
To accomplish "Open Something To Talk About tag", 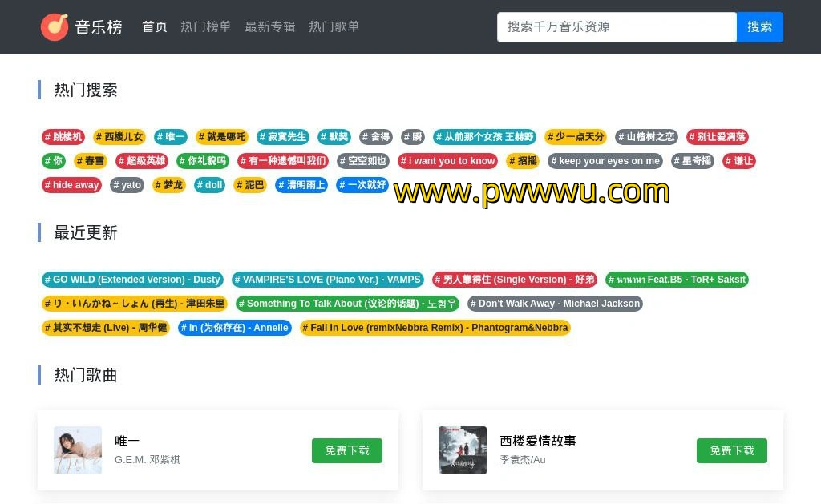I will [x=348, y=304].
